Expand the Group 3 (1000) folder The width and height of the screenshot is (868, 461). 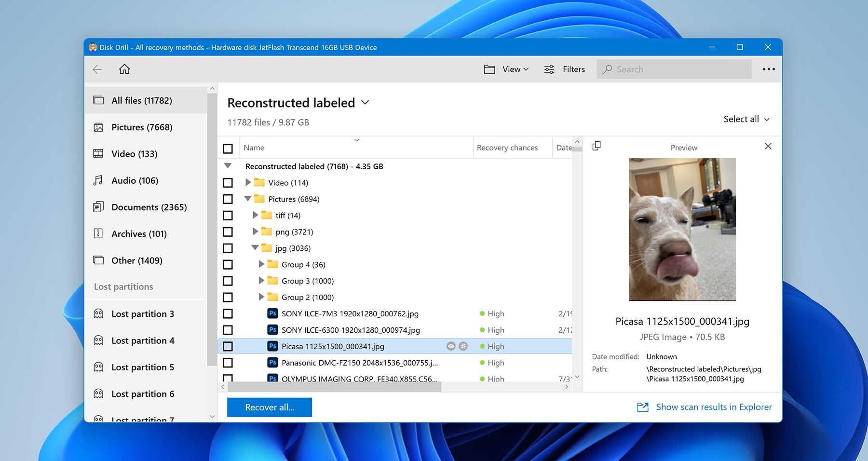click(261, 281)
